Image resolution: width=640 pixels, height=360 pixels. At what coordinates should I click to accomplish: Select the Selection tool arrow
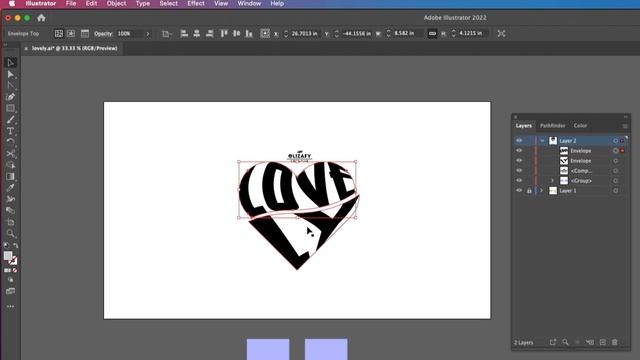pyautogui.click(x=11, y=62)
